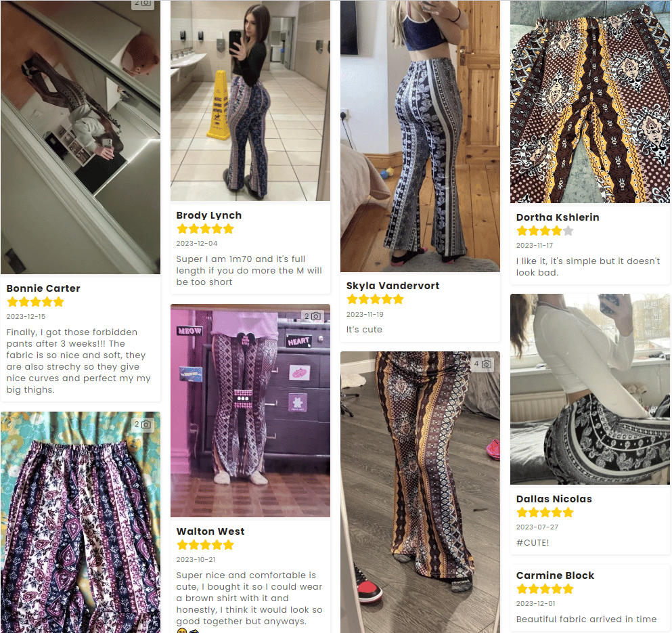
Task: Click Dortha Kshlerin's four-star rating
Action: [x=545, y=231]
